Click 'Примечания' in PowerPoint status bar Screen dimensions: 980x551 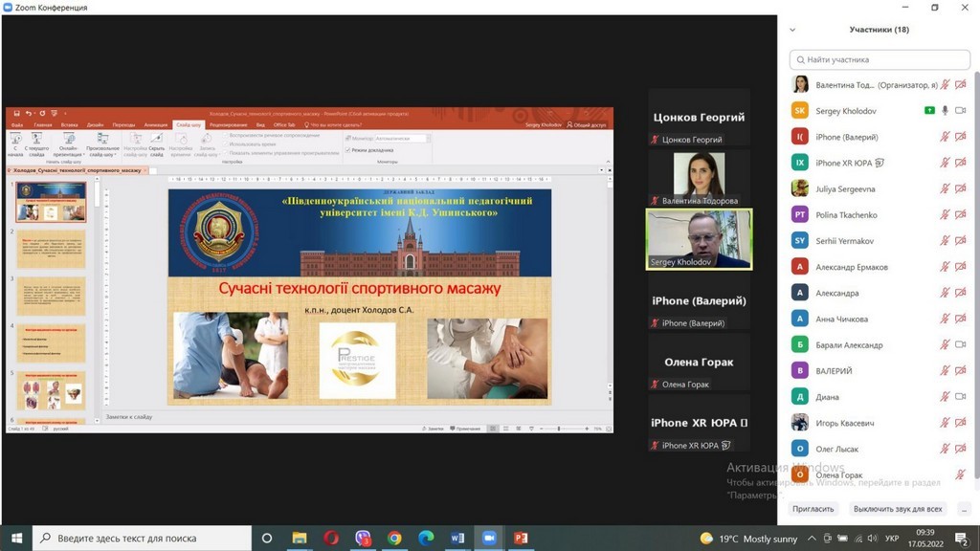coord(466,429)
